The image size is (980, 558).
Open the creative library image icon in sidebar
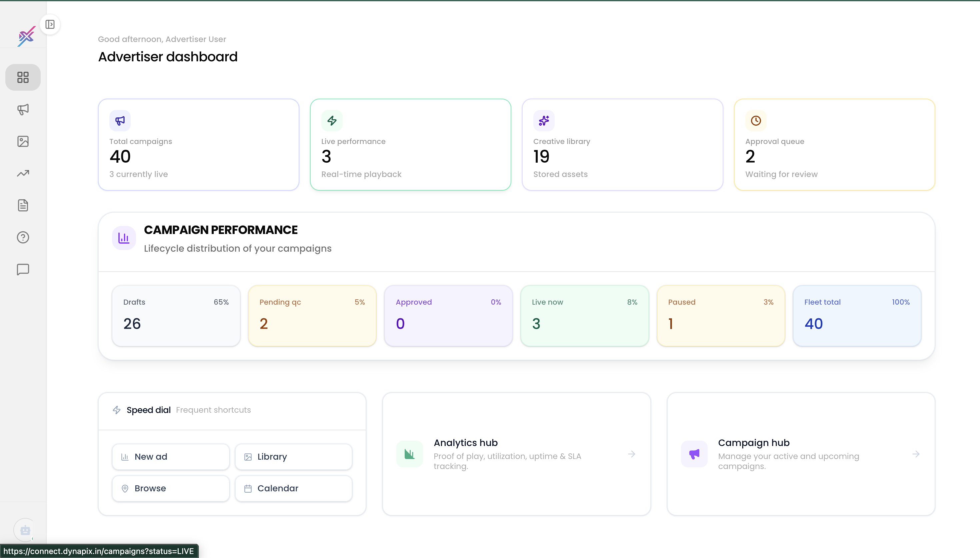23,141
